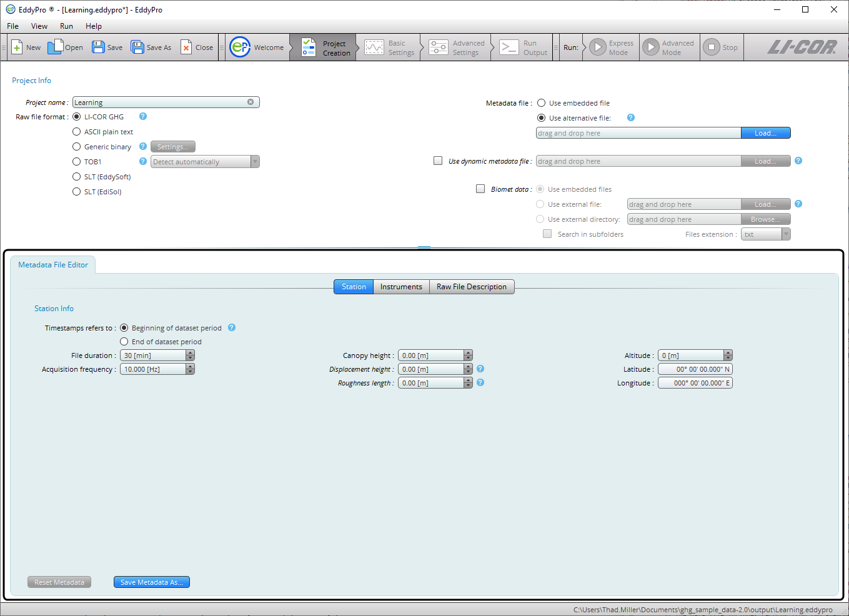Open the Help menu
Viewport: 849px width, 616px height.
94,26
